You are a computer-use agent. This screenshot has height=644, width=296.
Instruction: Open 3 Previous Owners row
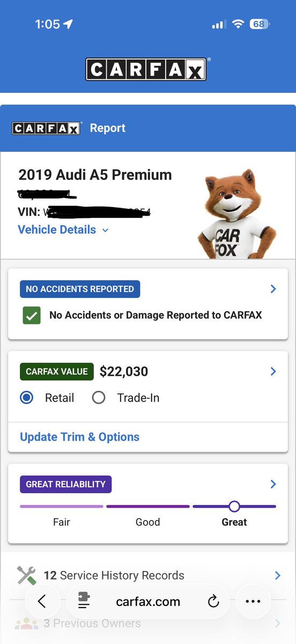point(148,624)
